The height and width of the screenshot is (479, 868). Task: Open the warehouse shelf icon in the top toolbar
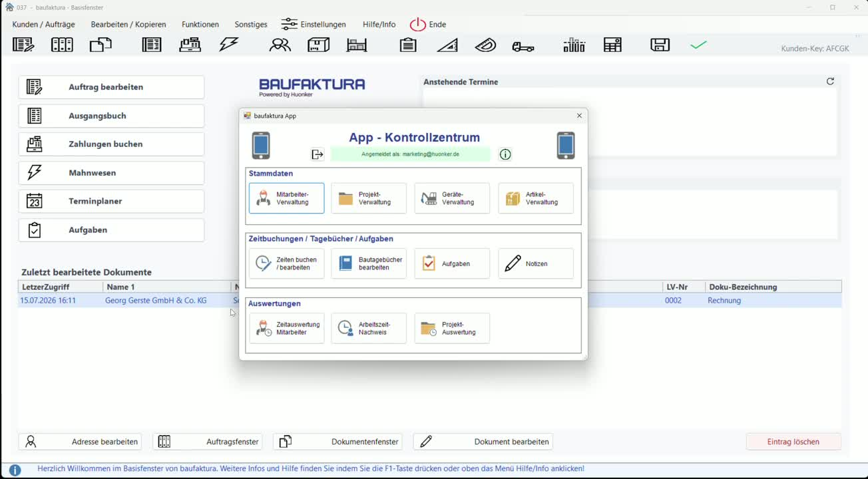pos(357,45)
